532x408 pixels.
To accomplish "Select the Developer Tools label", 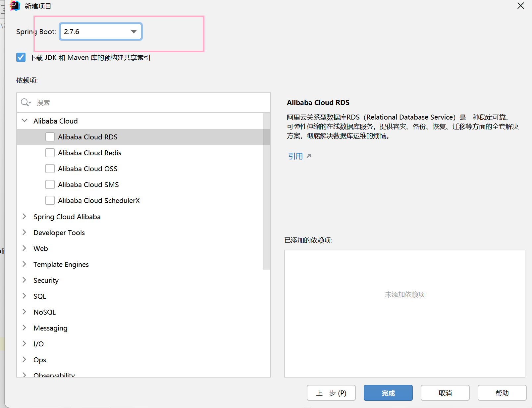I will 59,232.
